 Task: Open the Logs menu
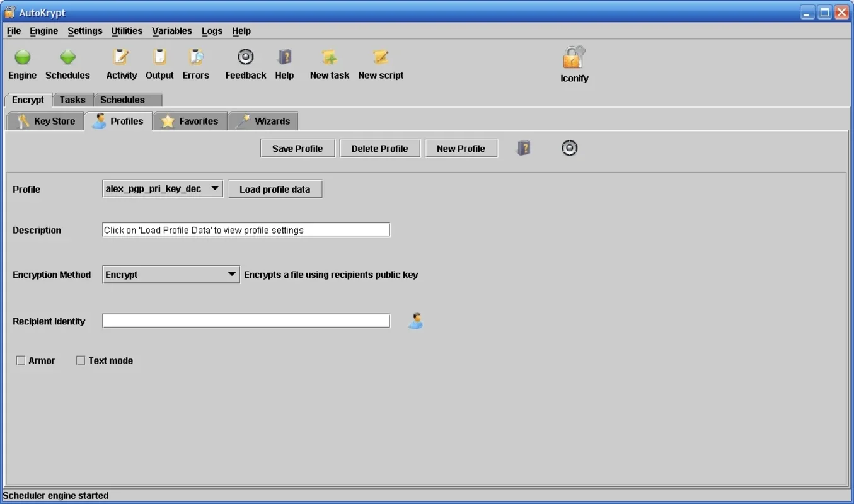[212, 31]
